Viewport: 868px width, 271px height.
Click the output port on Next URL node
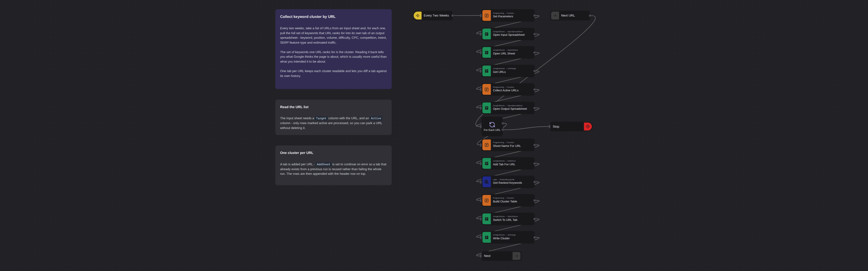pos(590,15)
